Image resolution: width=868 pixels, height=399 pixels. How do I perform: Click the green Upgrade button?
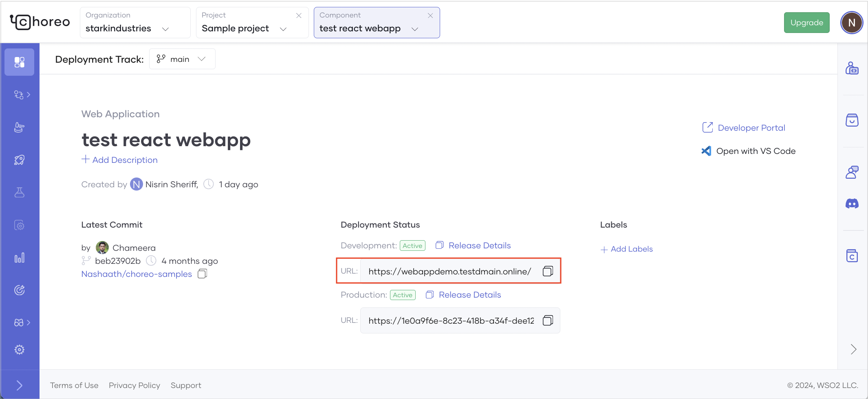point(806,23)
